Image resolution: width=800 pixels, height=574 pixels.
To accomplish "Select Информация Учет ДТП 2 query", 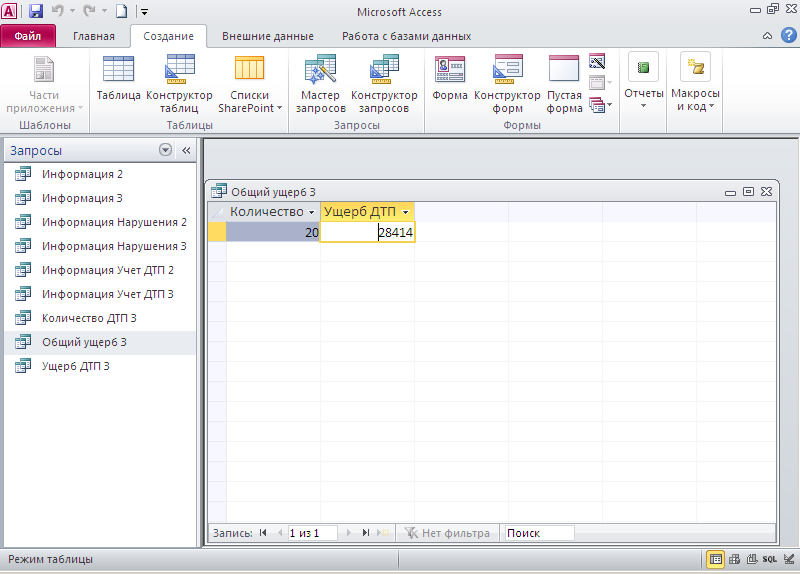I will tap(100, 270).
